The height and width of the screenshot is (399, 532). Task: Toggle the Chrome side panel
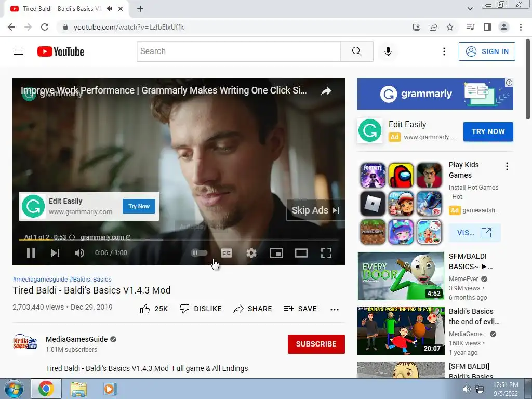pyautogui.click(x=487, y=27)
